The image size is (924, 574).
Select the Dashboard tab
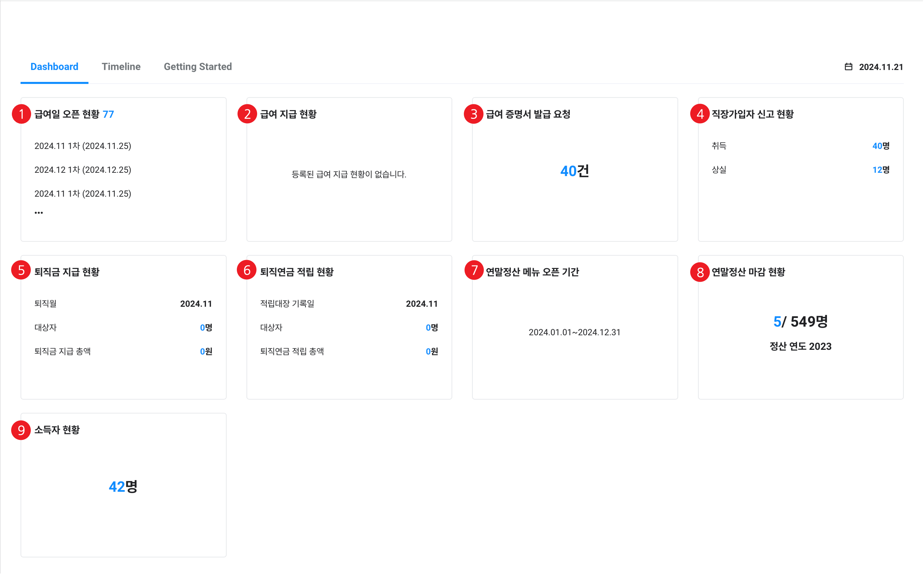click(54, 67)
